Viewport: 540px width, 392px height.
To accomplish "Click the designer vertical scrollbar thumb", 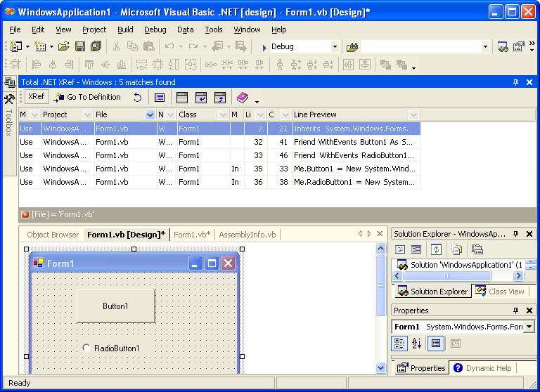I will pyautogui.click(x=380, y=285).
